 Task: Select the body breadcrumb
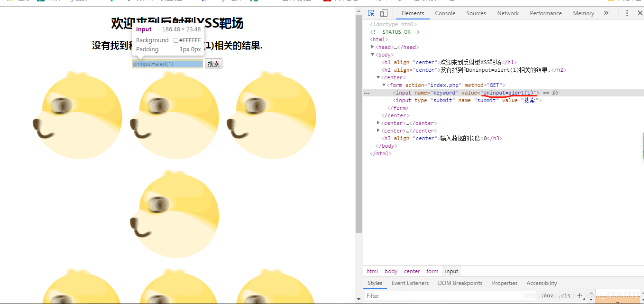point(391,271)
